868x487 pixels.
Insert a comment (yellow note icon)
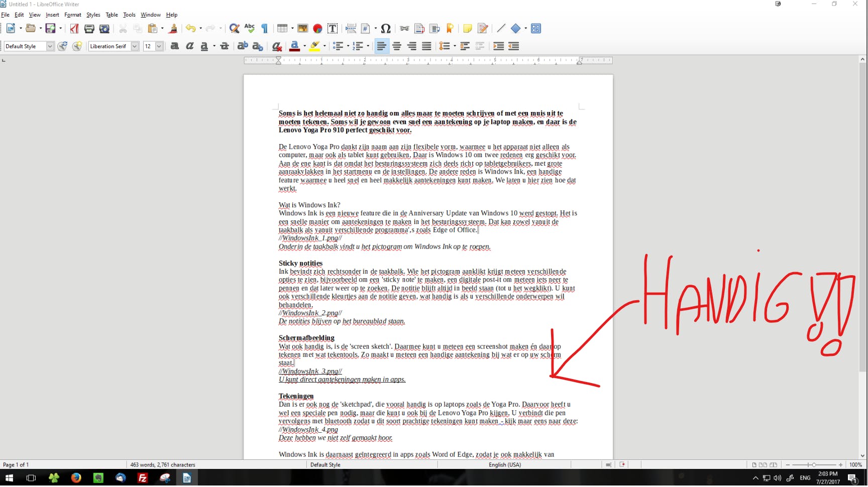[468, 29]
